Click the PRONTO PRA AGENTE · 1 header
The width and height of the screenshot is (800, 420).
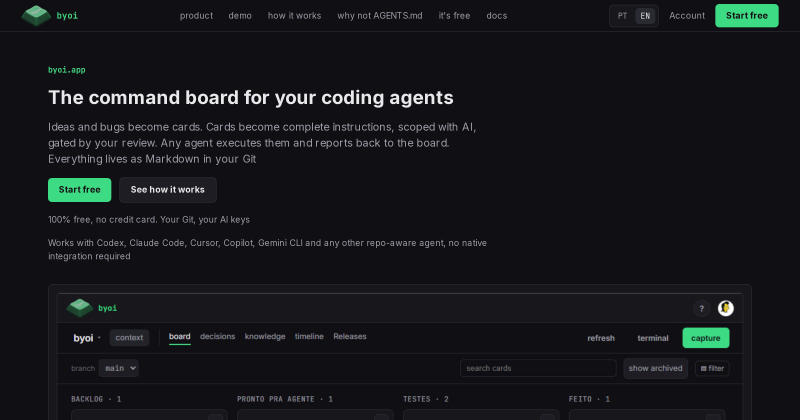[x=285, y=399]
